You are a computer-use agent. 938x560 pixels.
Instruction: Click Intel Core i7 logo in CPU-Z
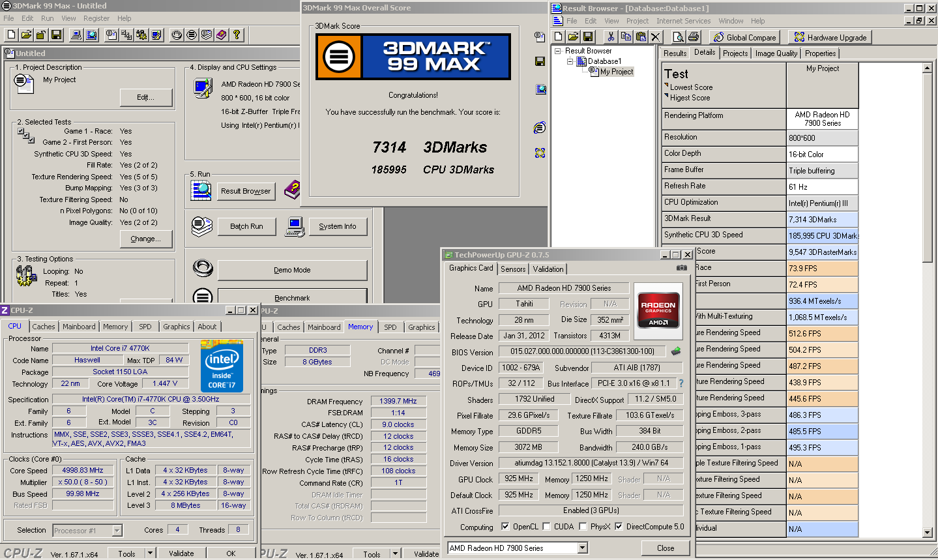coord(222,366)
